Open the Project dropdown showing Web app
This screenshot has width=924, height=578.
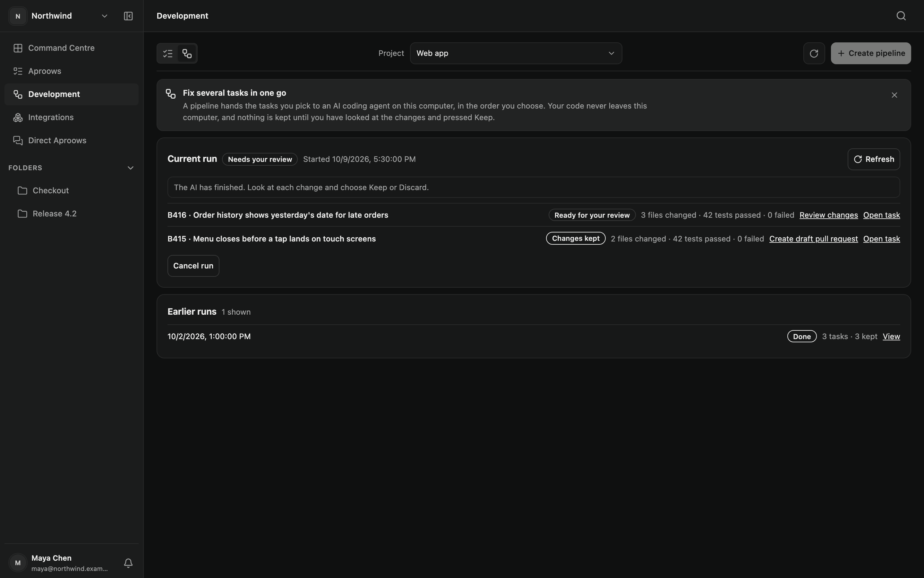[516, 54]
